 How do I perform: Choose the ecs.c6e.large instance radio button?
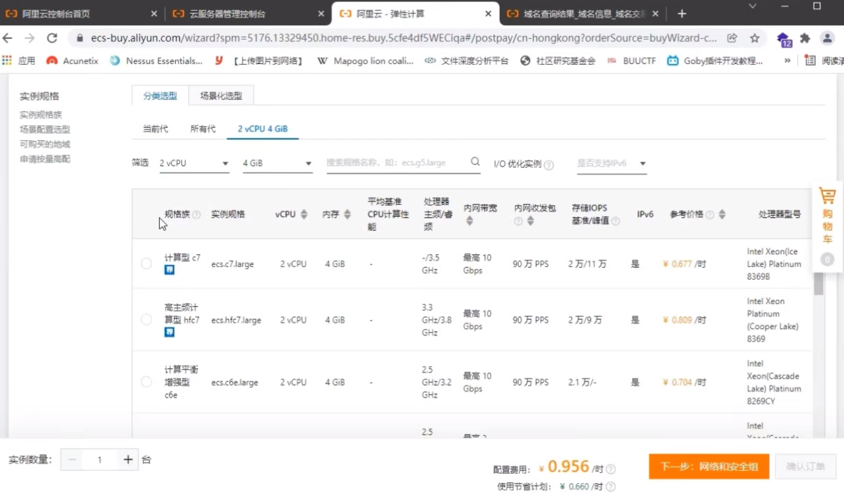tap(146, 382)
